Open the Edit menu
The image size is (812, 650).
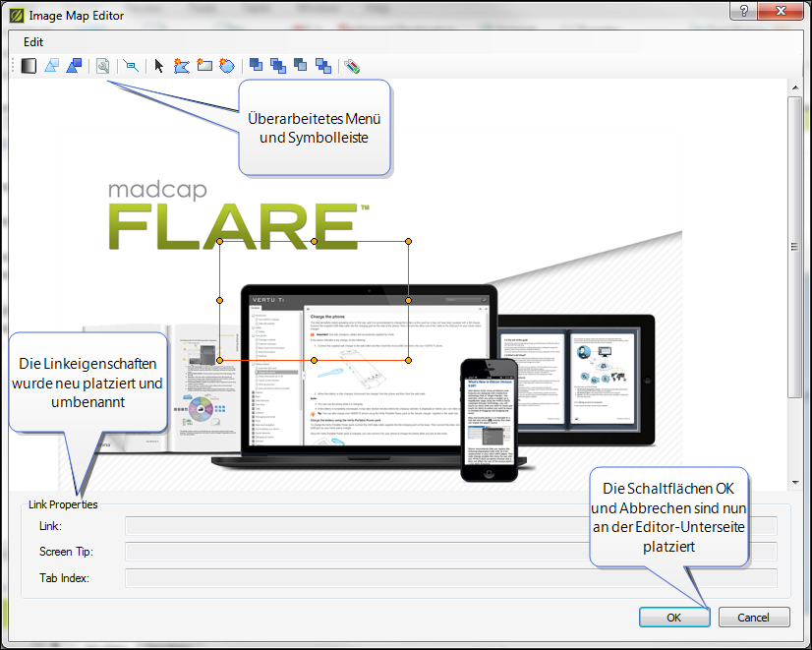coord(33,42)
